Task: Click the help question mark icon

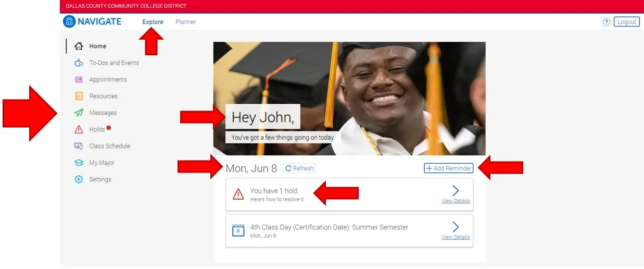Action: (x=606, y=22)
